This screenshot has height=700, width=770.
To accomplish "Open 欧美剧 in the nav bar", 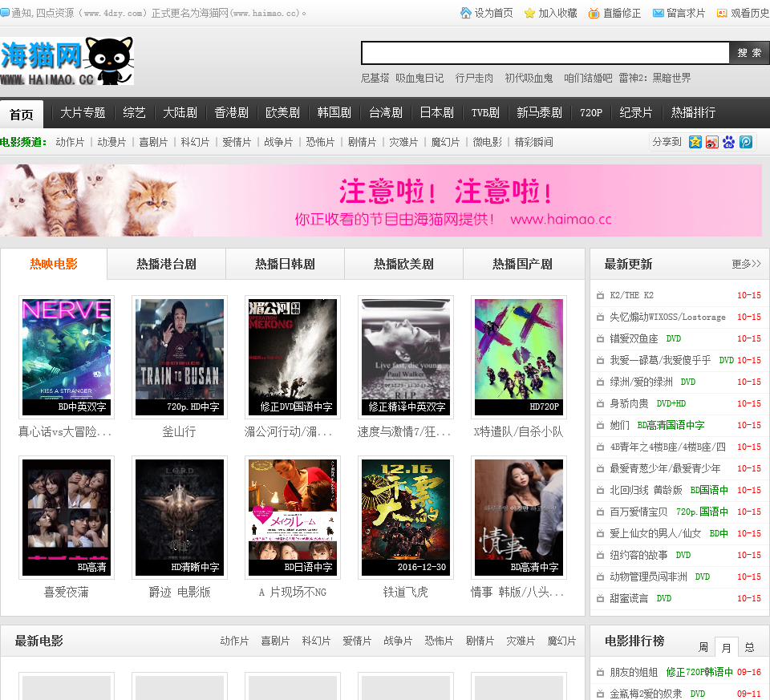I will point(282,113).
